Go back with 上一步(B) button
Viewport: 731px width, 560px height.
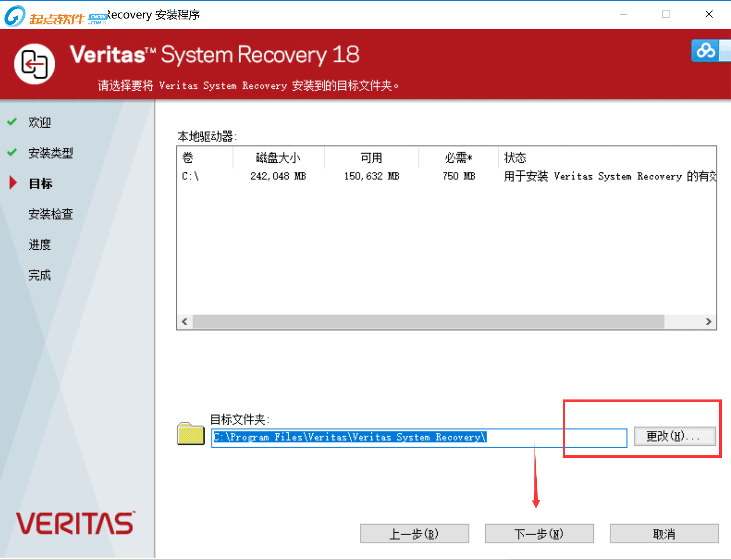pos(414,533)
